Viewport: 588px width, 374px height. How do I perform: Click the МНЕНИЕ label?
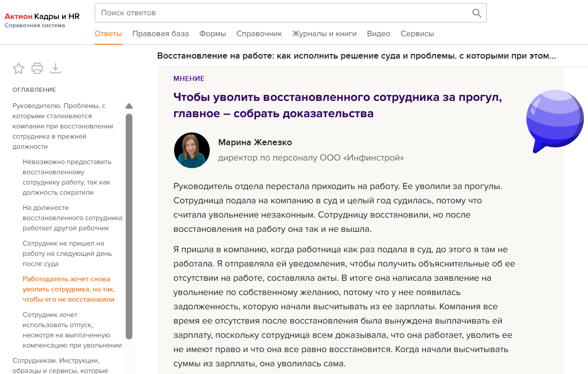[189, 78]
